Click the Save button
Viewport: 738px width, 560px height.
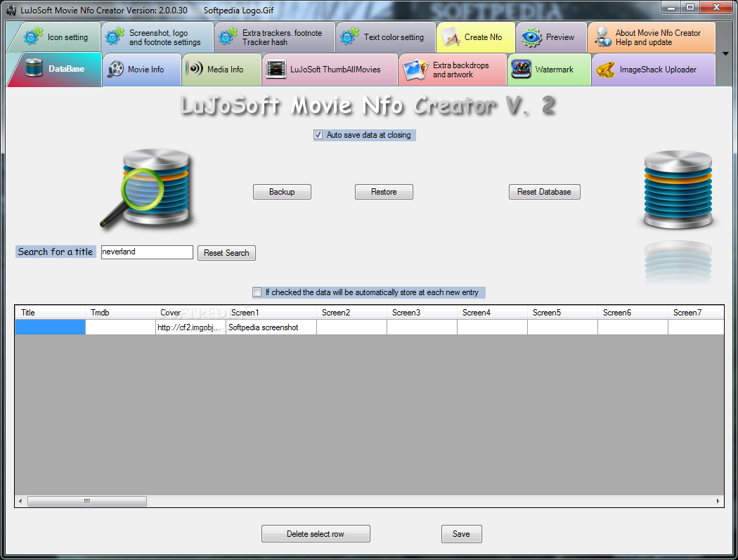tap(461, 533)
